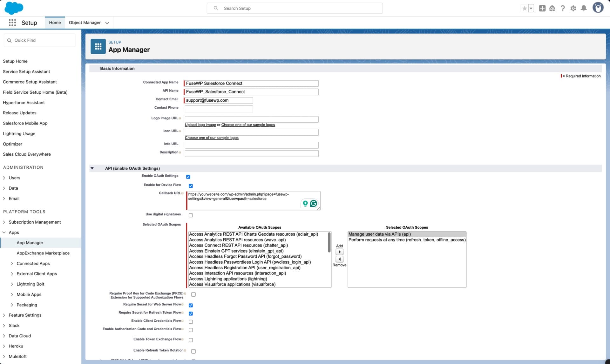Click the Callback URL text area
This screenshot has height=364, width=610.
254,200
